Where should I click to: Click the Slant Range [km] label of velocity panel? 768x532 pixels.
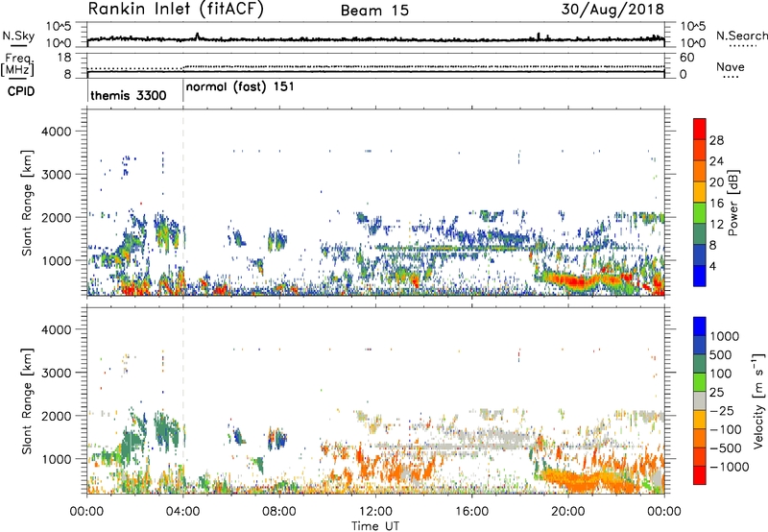tap(27, 401)
